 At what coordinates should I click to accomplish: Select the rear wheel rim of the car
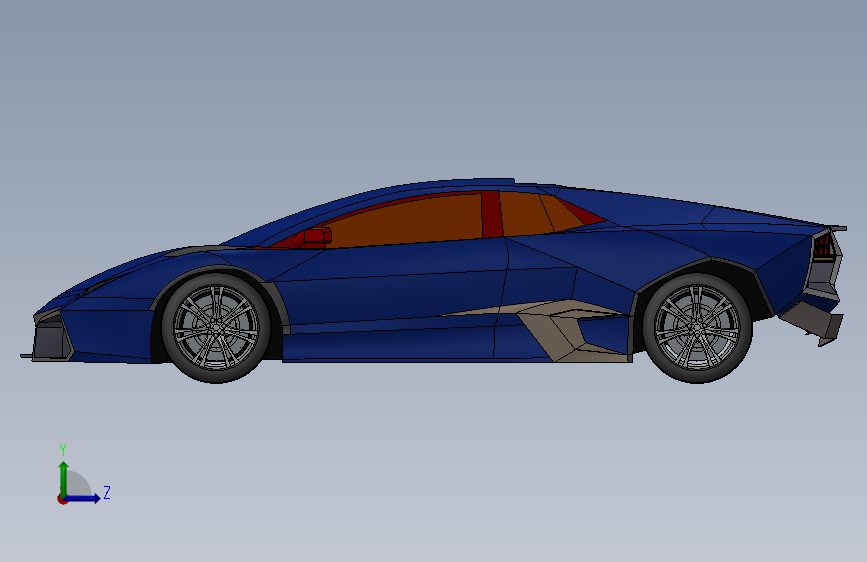click(697, 327)
